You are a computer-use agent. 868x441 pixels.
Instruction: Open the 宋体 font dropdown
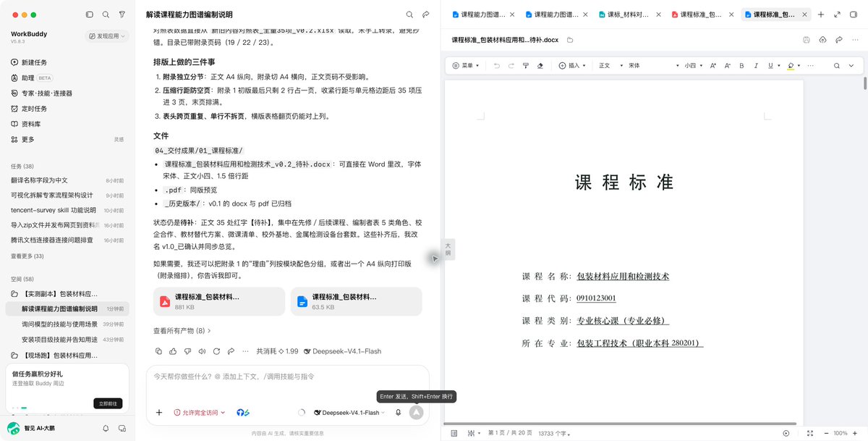[x=652, y=65]
